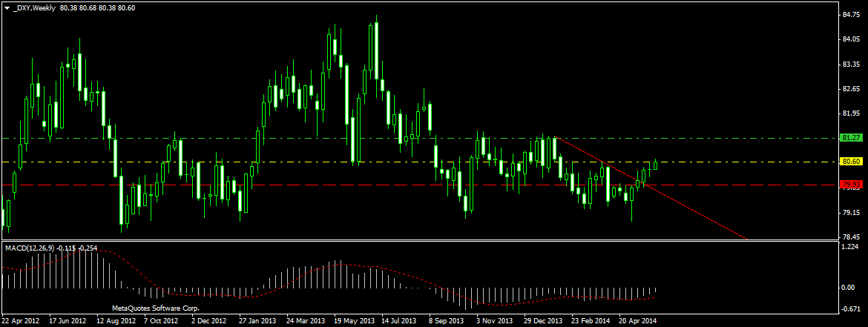Click the yellow 80.60 price label
Image resolution: width=868 pixels, height=327 pixels.
coord(849,162)
